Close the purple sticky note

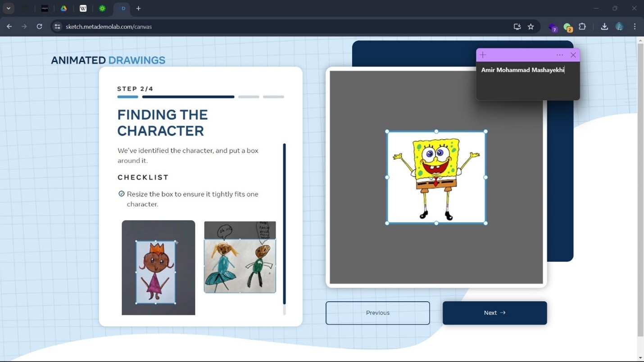[x=573, y=55]
